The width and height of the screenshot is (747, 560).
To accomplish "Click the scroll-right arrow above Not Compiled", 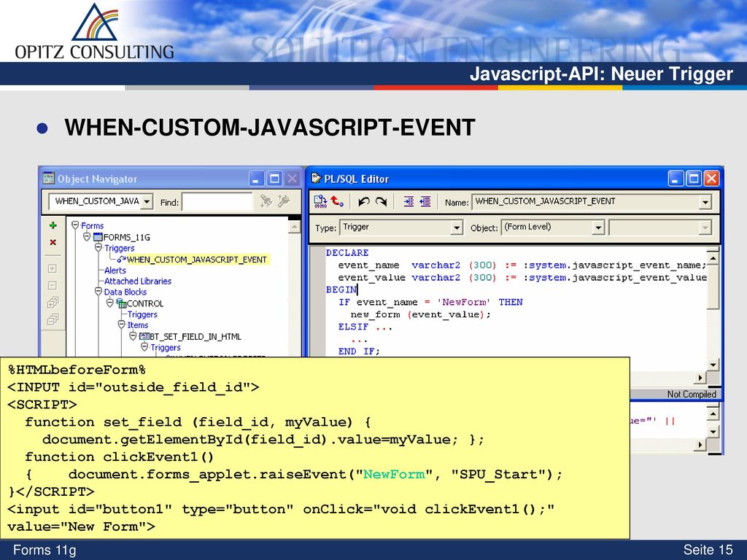I will (700, 378).
